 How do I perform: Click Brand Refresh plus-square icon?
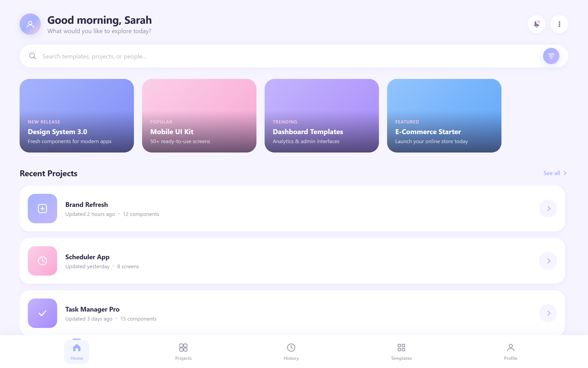42,209
